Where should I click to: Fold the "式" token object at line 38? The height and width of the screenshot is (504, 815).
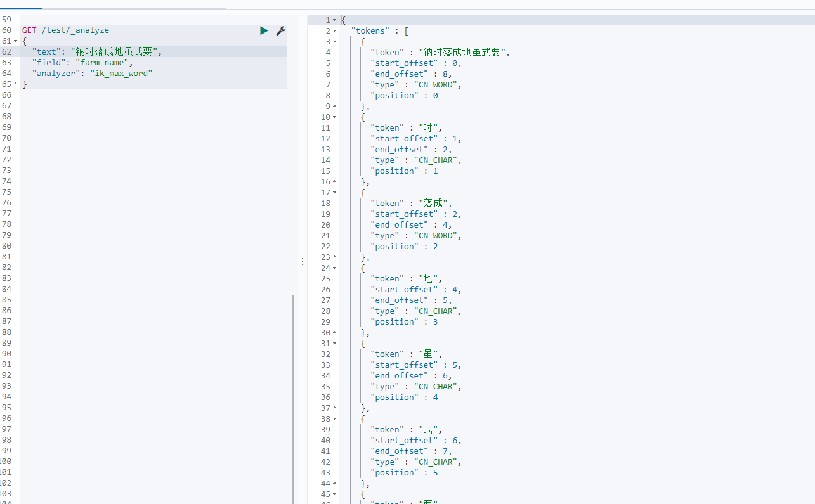[x=335, y=419]
